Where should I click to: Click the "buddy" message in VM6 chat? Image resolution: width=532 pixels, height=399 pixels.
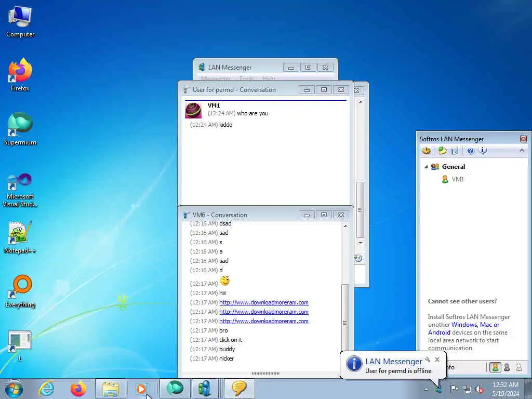pos(227,349)
